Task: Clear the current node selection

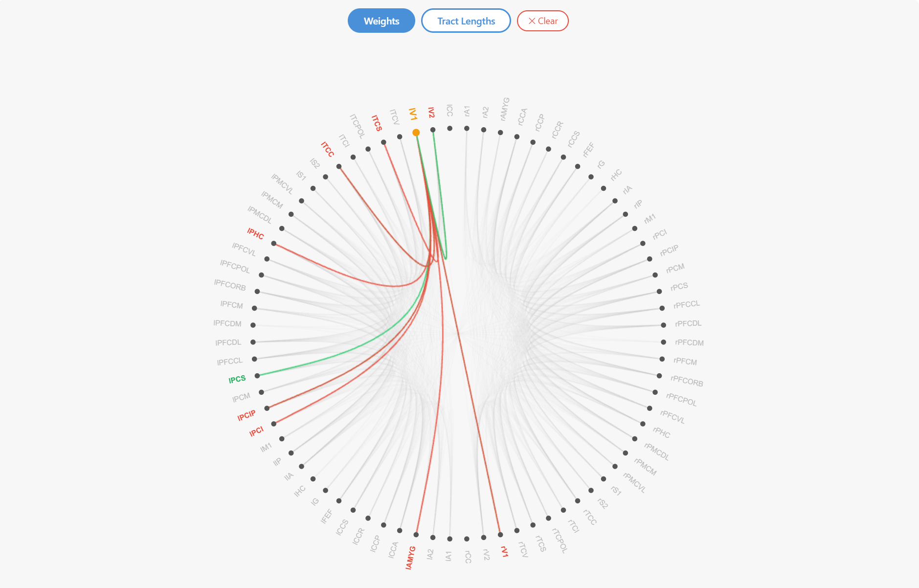Action: point(543,21)
